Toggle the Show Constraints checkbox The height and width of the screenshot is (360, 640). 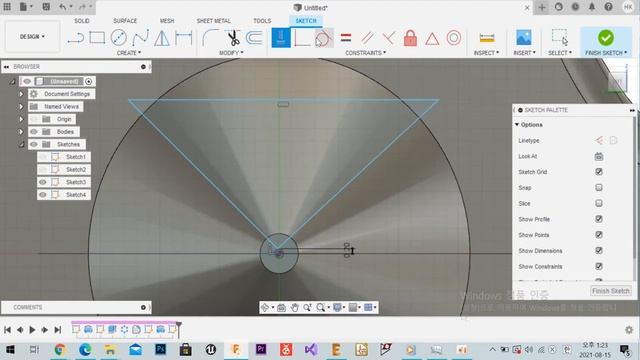(x=599, y=266)
